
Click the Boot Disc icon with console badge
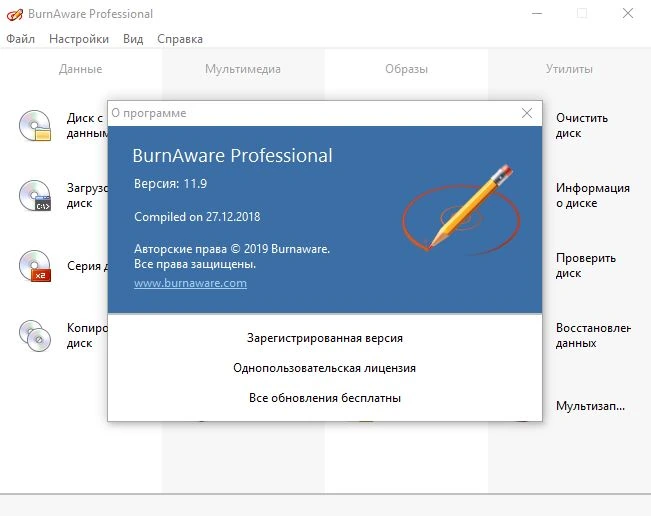(x=35, y=196)
